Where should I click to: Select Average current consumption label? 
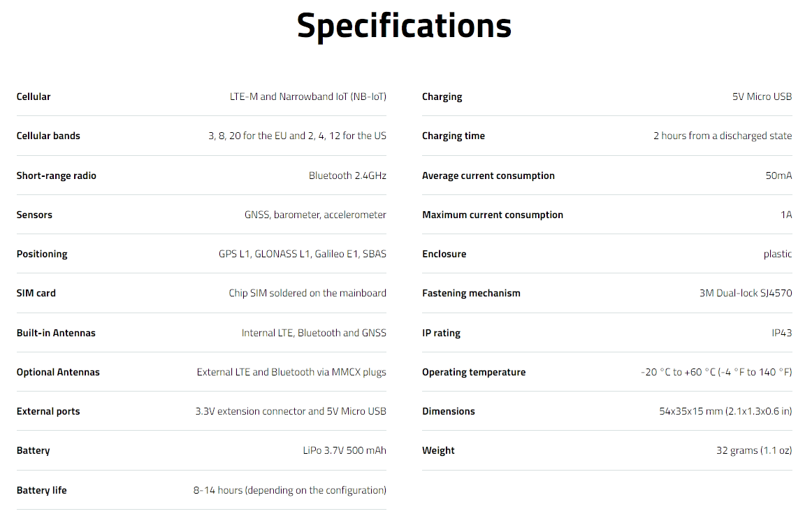(x=488, y=175)
